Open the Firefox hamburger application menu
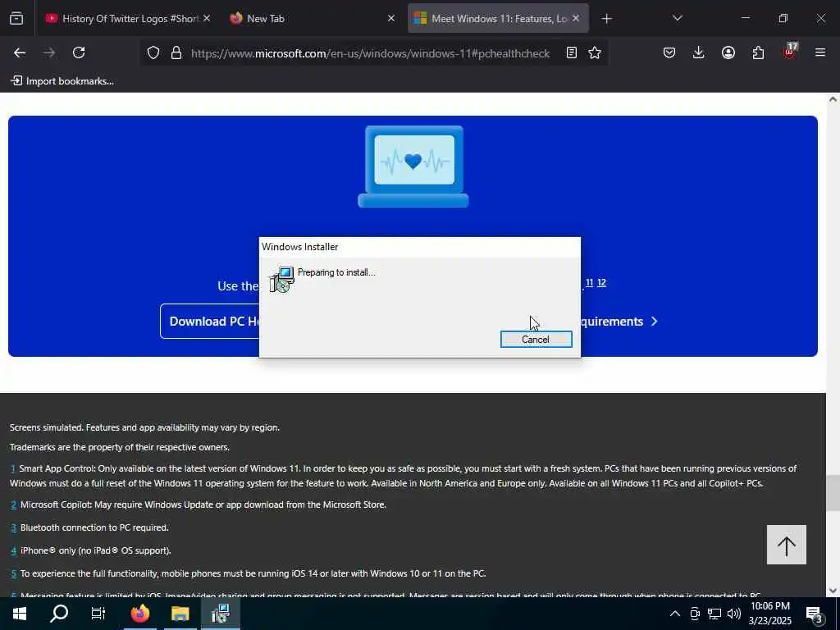840x630 pixels. [820, 52]
